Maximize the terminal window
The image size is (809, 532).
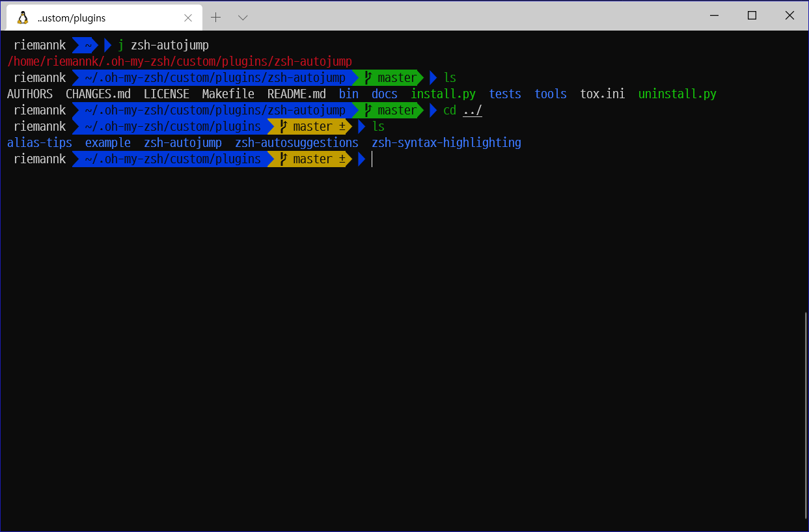click(x=752, y=16)
